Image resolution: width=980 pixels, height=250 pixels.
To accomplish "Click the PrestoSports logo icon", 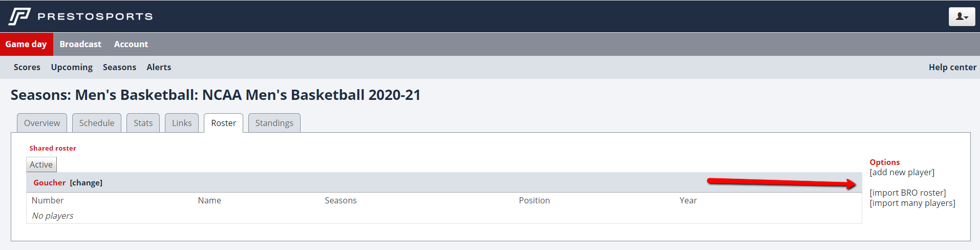I will (19, 16).
